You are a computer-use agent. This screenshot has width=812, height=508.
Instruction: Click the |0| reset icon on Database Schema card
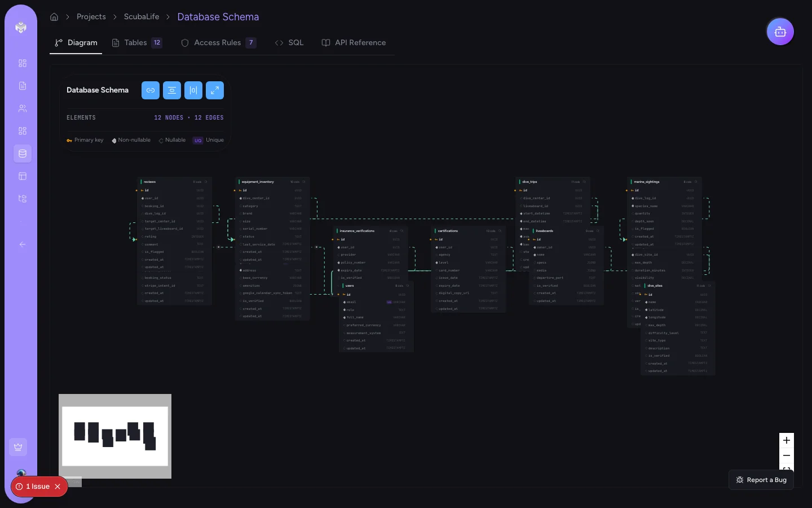(x=193, y=90)
